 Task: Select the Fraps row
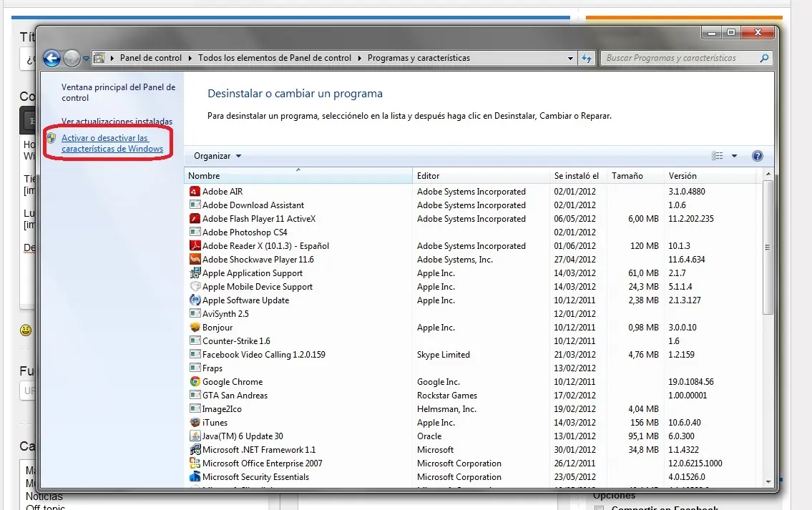[471, 368]
